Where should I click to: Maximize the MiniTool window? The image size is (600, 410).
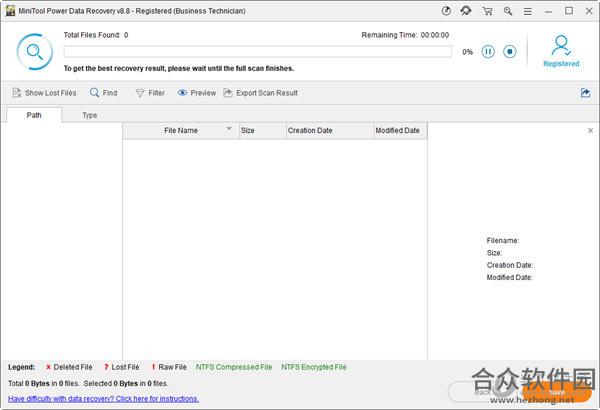click(569, 11)
